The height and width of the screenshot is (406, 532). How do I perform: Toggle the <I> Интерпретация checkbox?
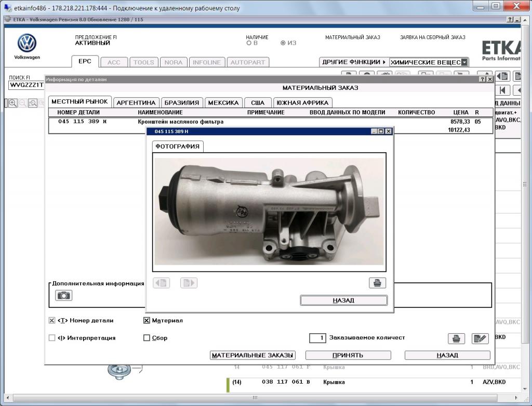click(51, 338)
